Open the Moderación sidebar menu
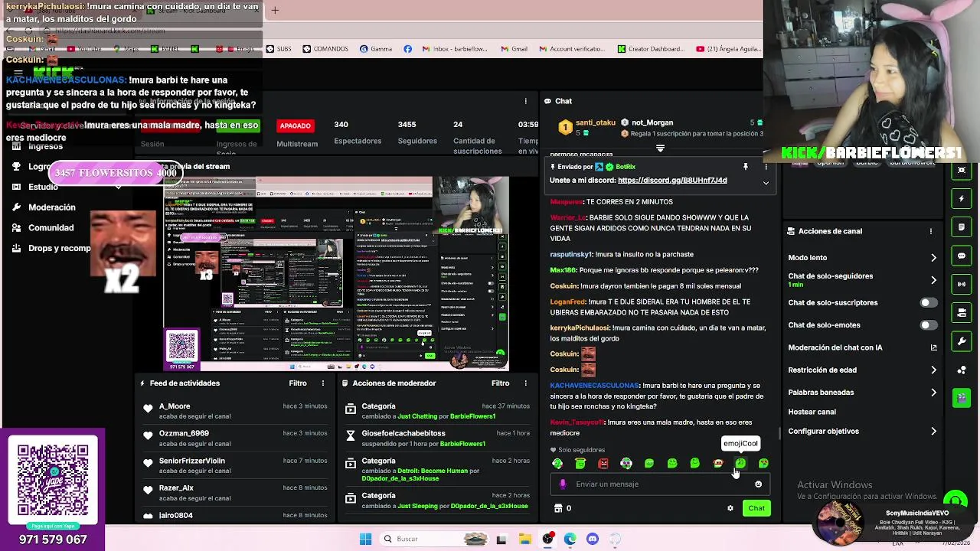 tap(51, 207)
